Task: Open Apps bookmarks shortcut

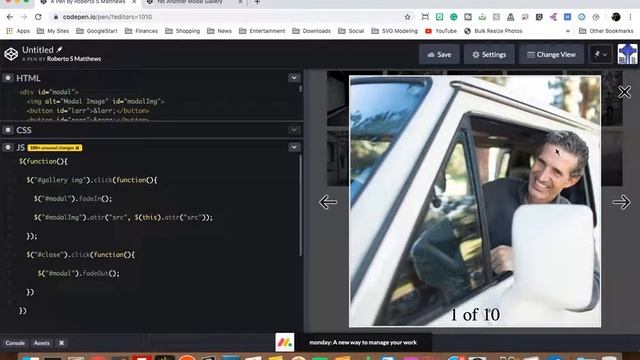Action: coord(18,31)
